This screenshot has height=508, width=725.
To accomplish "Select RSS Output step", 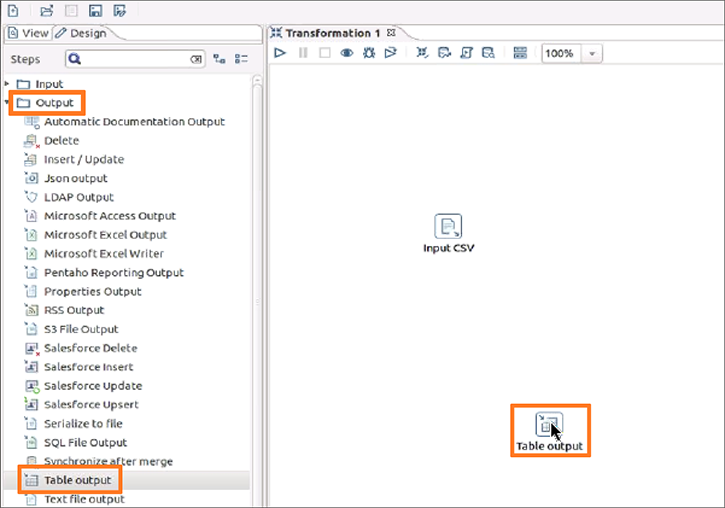I will tap(64, 310).
